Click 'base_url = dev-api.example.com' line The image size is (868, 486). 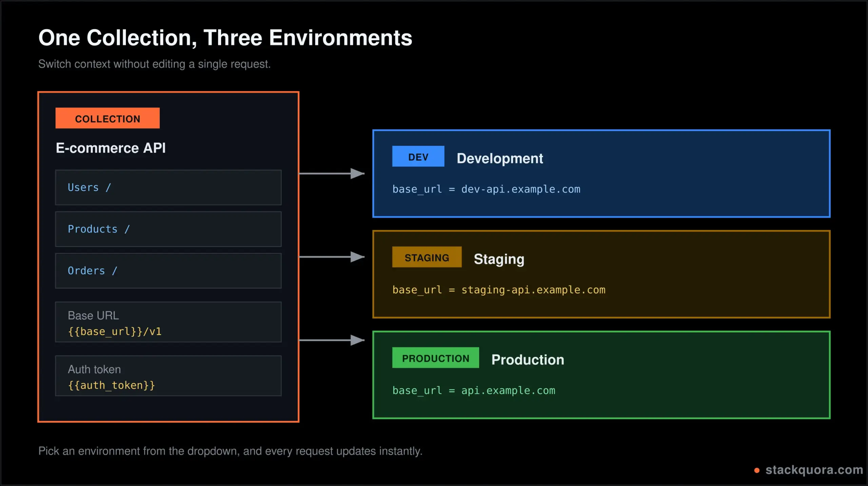click(486, 189)
